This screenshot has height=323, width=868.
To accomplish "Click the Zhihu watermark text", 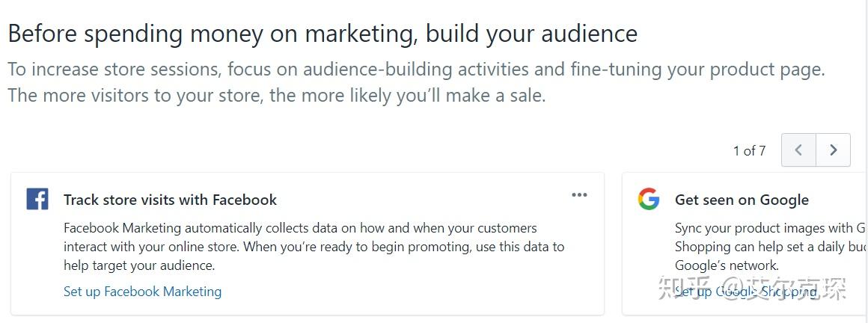I will [751, 288].
